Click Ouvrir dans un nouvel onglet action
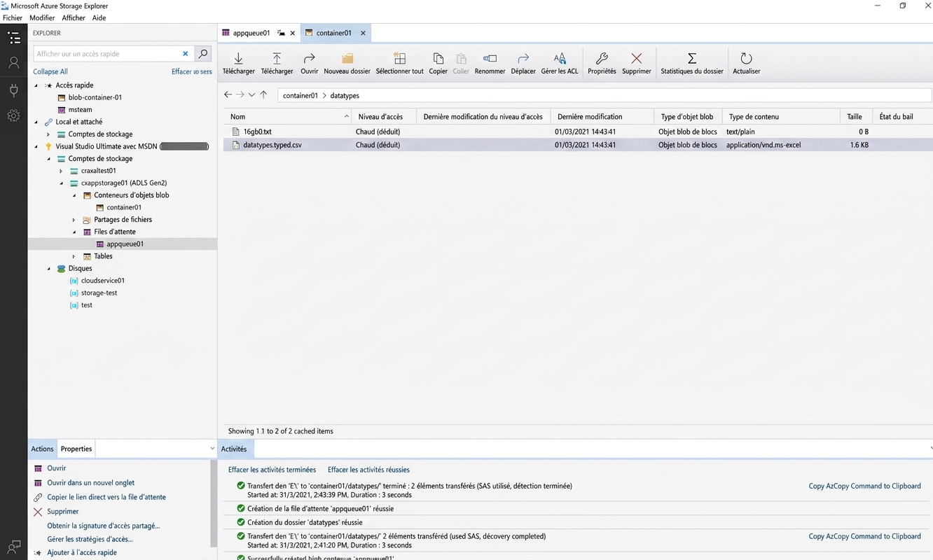Image resolution: width=933 pixels, height=560 pixels. point(90,483)
